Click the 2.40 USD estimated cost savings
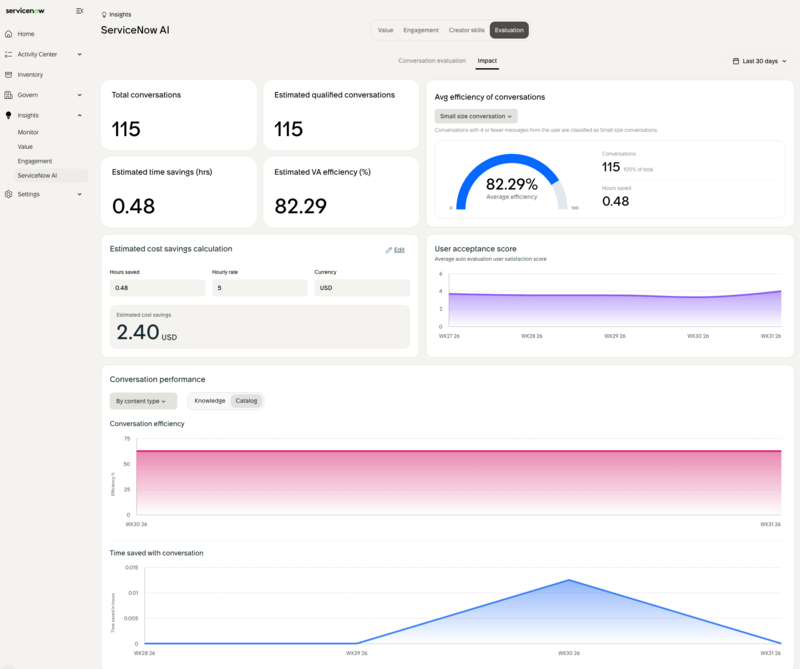Image resolution: width=800 pixels, height=669 pixels. (146, 332)
